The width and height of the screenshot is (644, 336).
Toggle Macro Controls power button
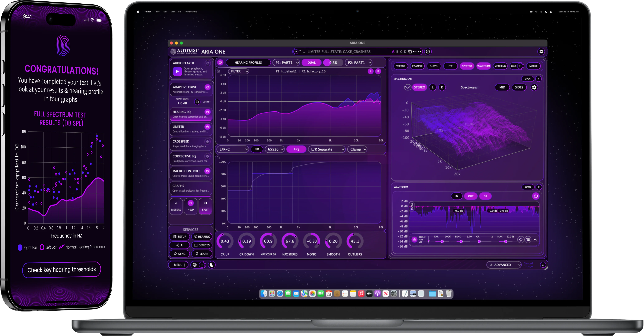(207, 171)
